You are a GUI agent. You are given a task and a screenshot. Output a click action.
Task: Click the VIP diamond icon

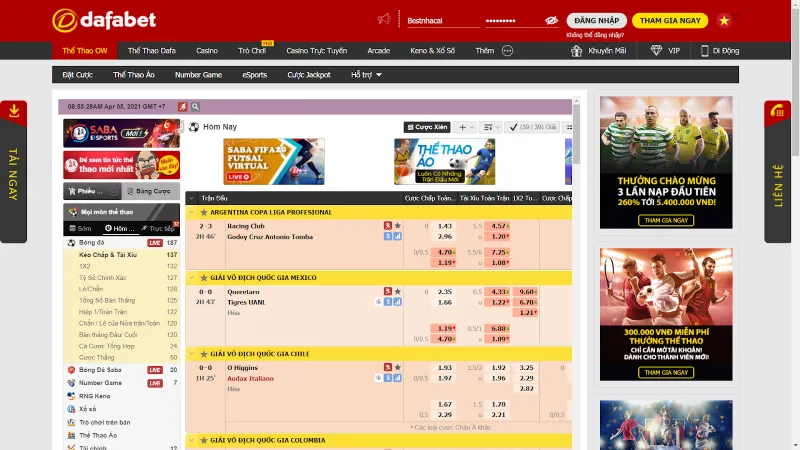(656, 50)
